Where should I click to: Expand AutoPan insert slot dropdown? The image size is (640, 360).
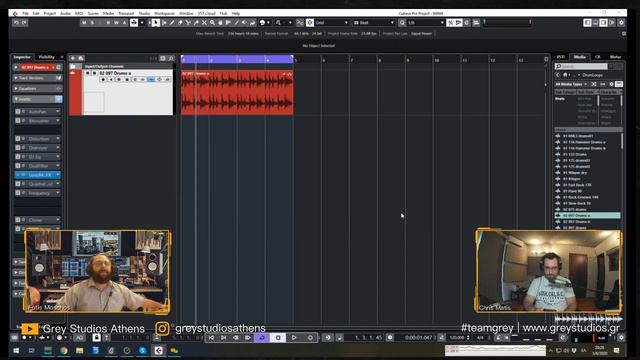coord(58,111)
